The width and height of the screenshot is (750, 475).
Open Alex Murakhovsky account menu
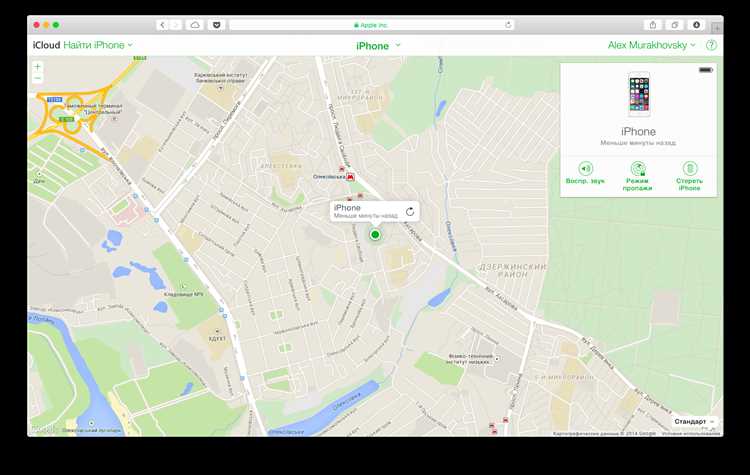(x=651, y=45)
